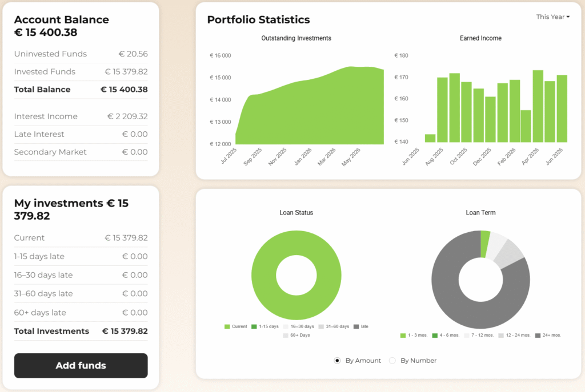The image size is (585, 392).
Task: Open the This Year period dropdown
Action: pos(552,17)
